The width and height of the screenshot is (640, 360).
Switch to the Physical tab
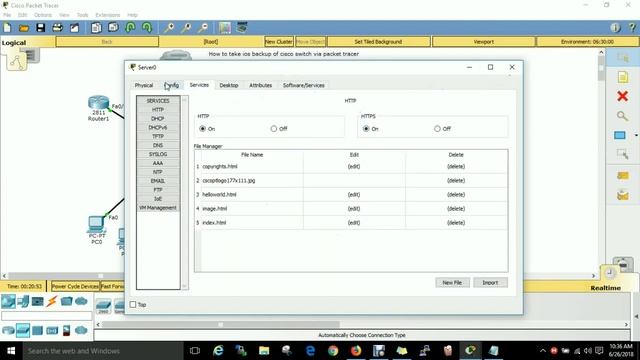pyautogui.click(x=144, y=85)
